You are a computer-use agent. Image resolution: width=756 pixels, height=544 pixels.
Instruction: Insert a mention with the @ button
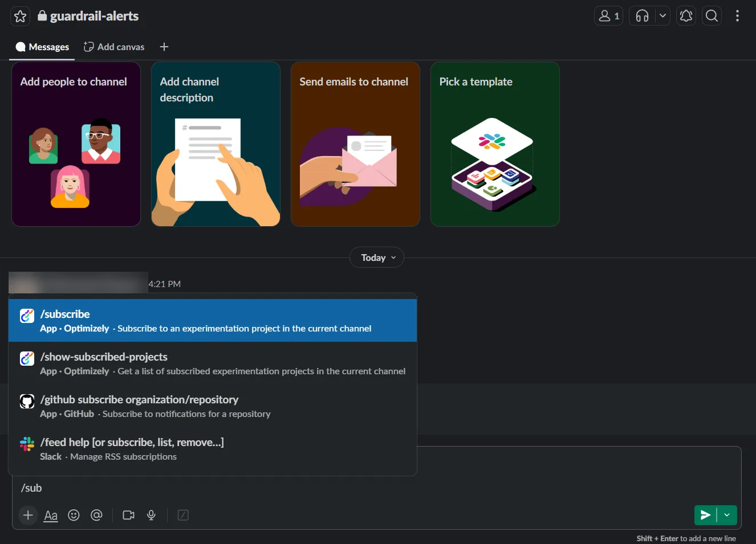(x=97, y=516)
